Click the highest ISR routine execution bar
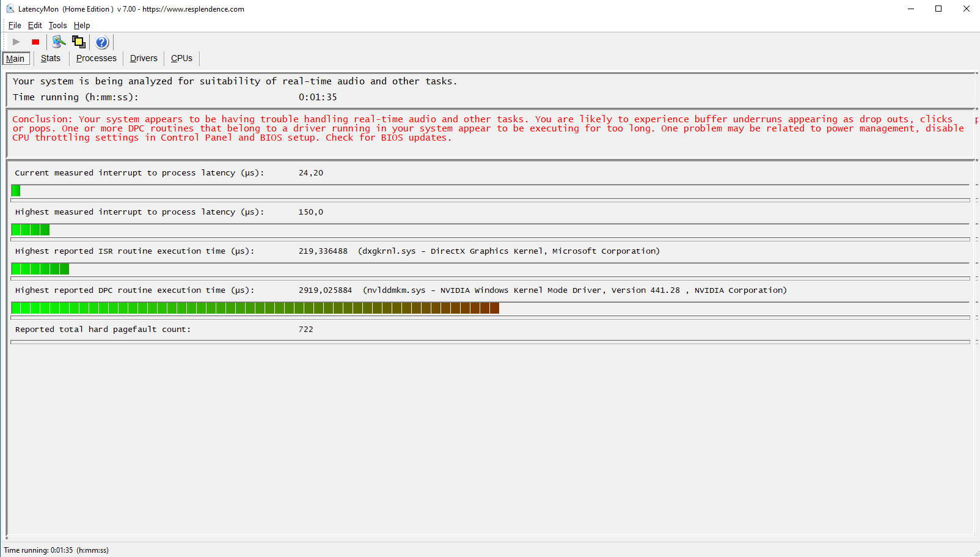The height and width of the screenshot is (557, 980). tap(490, 269)
